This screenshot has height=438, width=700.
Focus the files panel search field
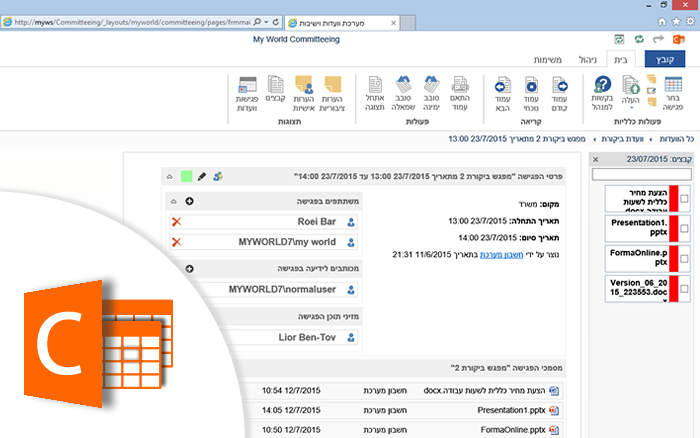[x=642, y=174]
